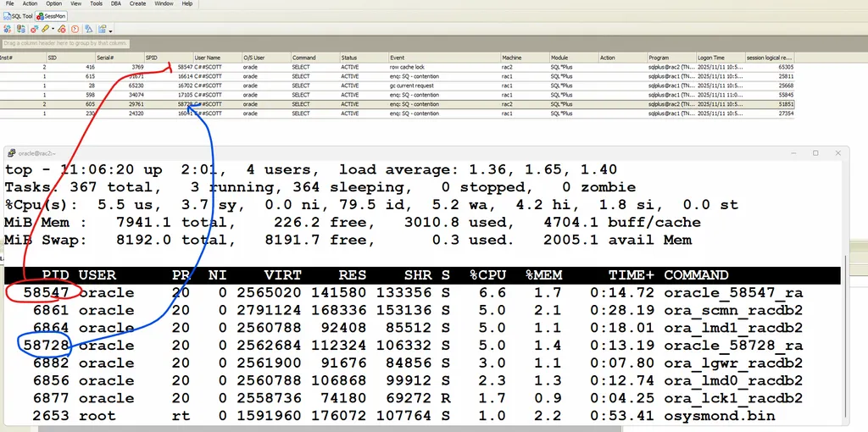Sort by the Command column header
This screenshot has width=868, height=432.
[314, 58]
